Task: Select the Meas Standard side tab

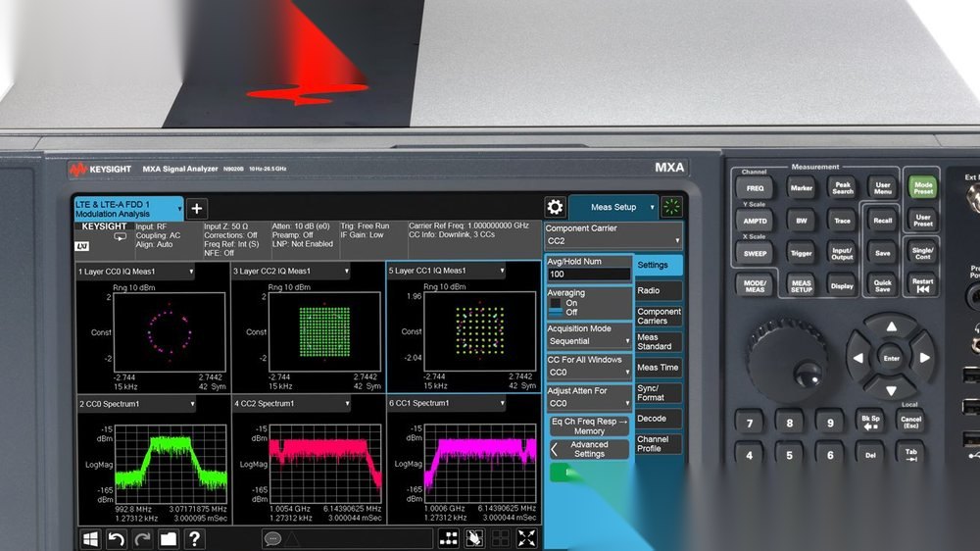Action: pyautogui.click(x=659, y=341)
